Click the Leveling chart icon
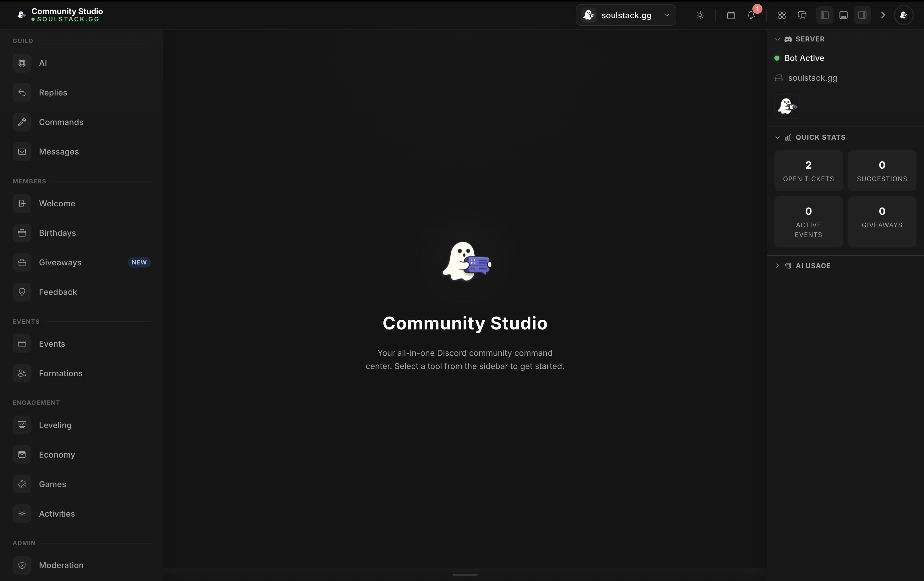The width and height of the screenshot is (924, 581). pos(22,425)
